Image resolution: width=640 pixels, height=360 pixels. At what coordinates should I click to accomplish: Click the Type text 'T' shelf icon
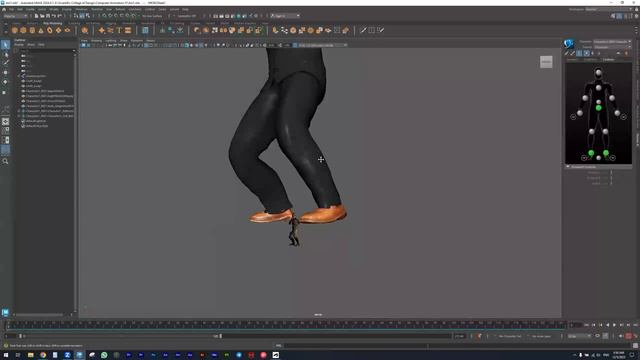[119, 30]
